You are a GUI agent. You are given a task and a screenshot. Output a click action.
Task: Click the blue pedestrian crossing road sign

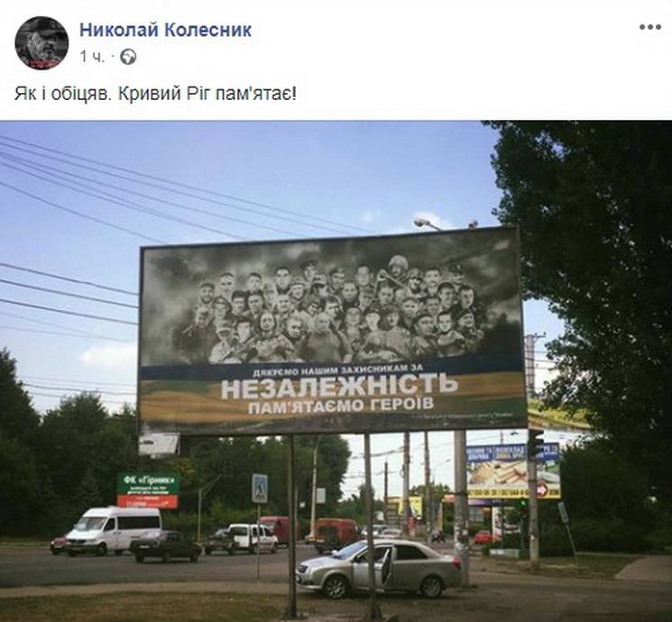click(260, 489)
